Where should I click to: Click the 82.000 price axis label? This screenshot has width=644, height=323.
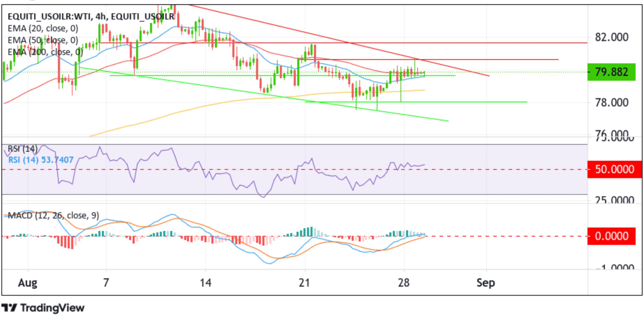coord(611,37)
